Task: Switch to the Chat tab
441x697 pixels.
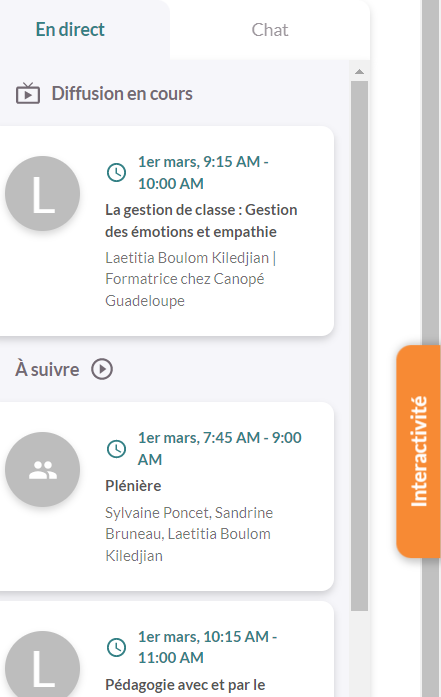Action: [x=270, y=30]
